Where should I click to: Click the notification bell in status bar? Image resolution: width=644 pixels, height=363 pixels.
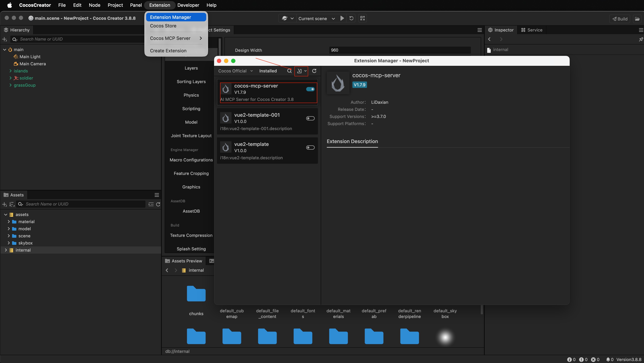tap(608, 359)
